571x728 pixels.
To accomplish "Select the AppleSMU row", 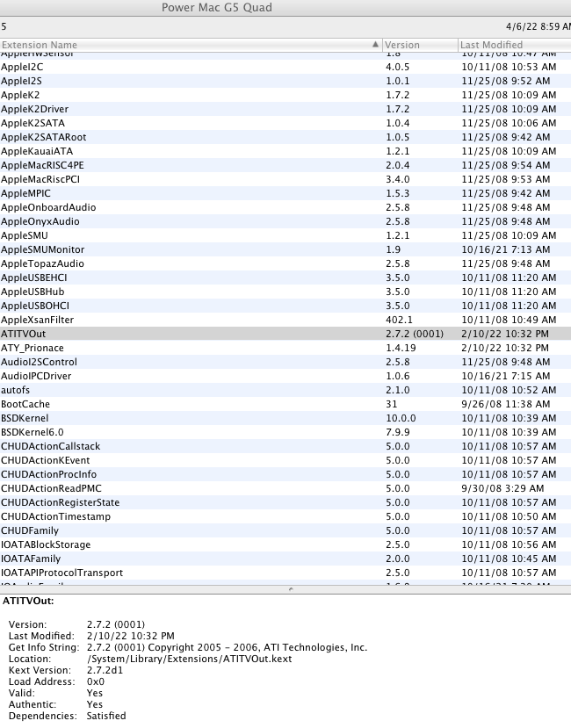I will pyautogui.click(x=285, y=235).
